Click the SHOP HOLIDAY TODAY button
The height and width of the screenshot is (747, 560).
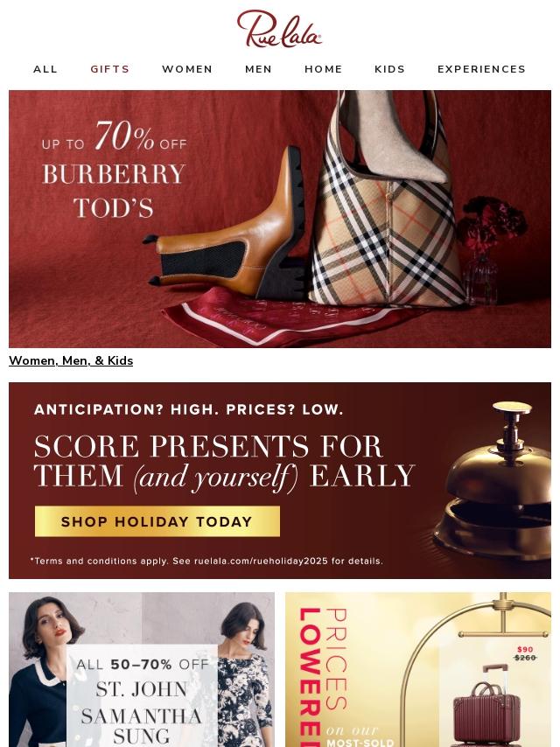[157, 521]
